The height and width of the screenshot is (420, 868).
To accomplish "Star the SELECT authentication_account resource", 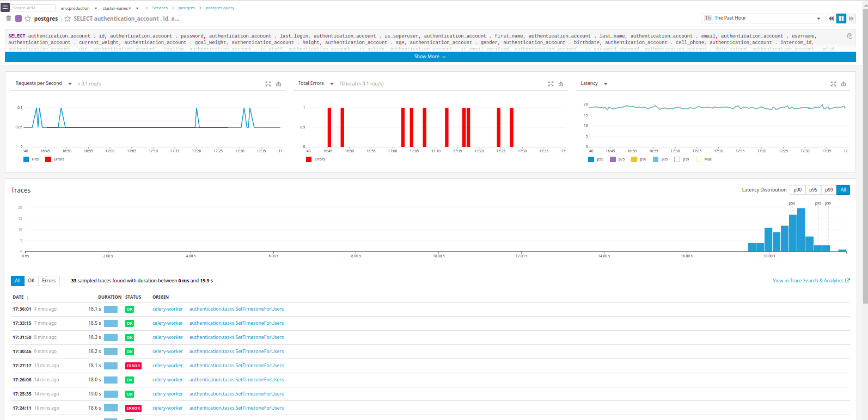I will click(68, 18).
